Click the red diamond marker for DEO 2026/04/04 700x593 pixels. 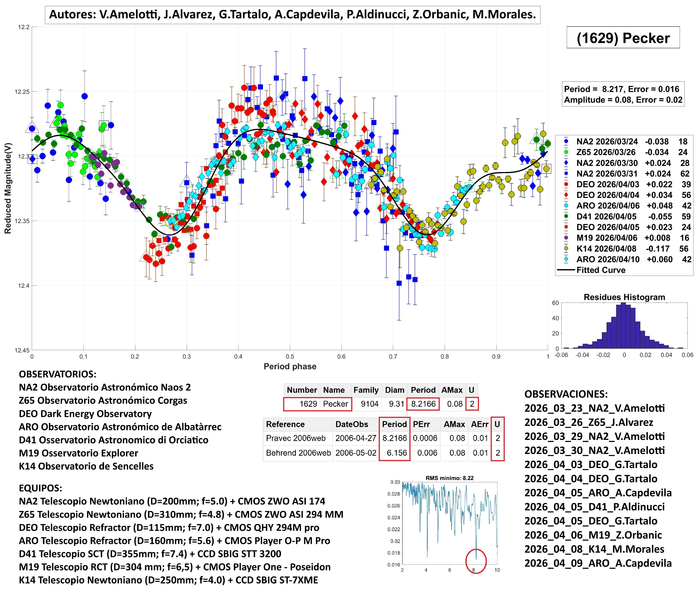coord(566,195)
